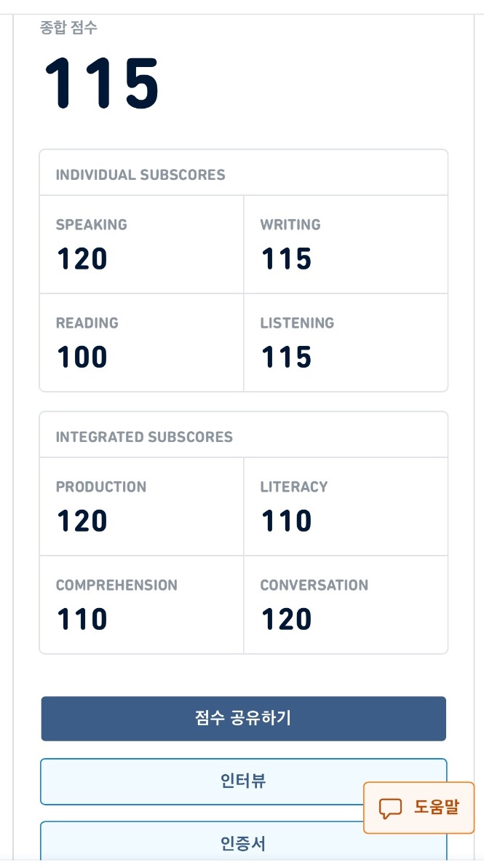Click the CONVERSATION subscore label

click(314, 585)
